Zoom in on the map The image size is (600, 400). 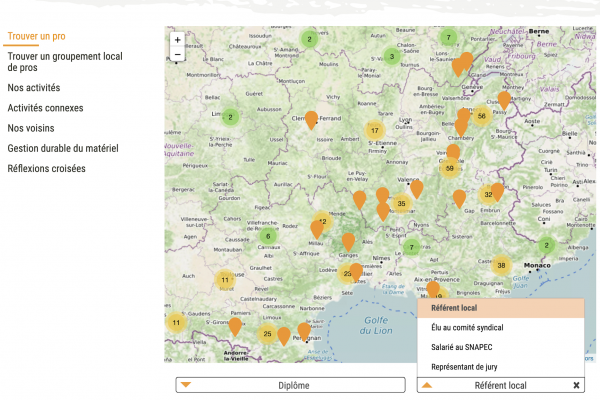click(177, 40)
